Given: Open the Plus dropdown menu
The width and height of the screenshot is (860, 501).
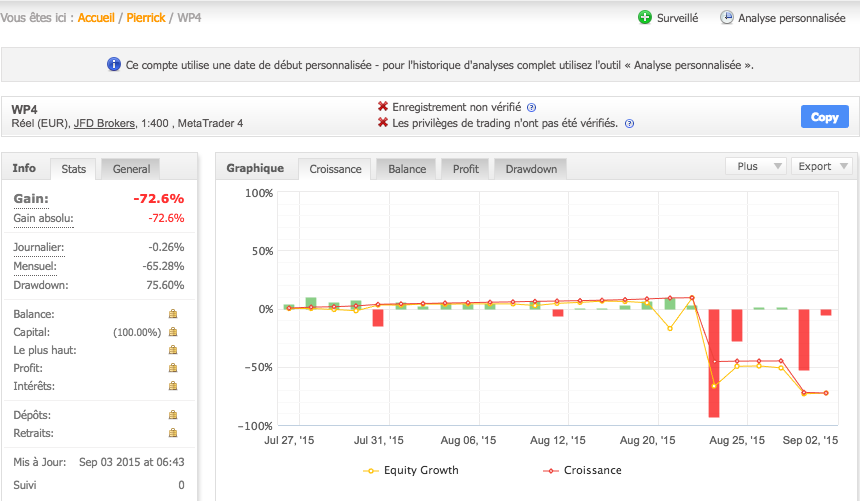Looking at the screenshot, I should [755, 167].
